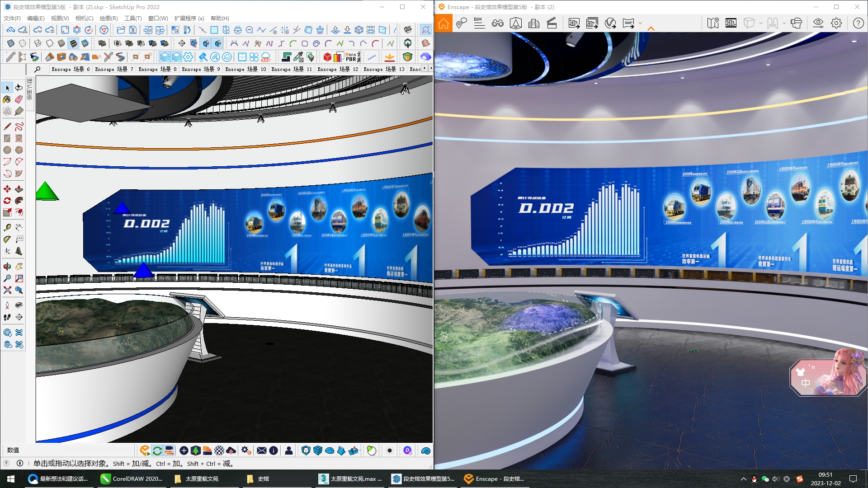The image size is (868, 488).
Task: Open Enscape BIM info panel
Action: [x=479, y=23]
